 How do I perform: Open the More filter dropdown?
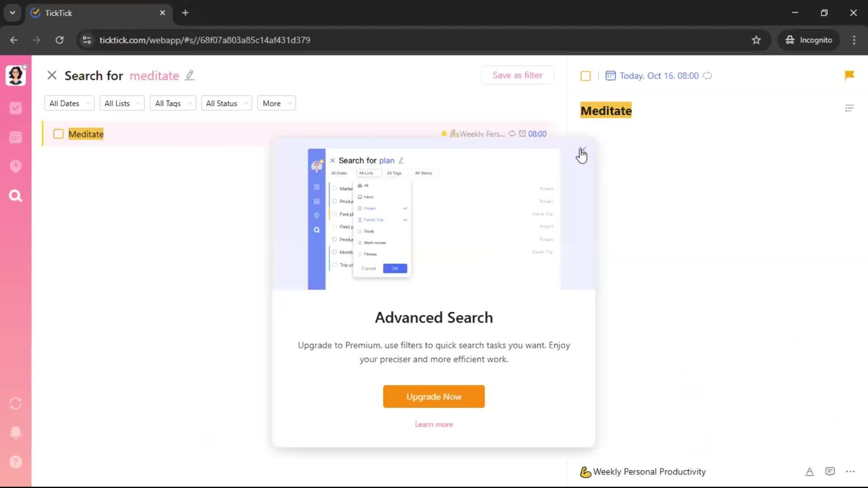pyautogui.click(x=276, y=103)
